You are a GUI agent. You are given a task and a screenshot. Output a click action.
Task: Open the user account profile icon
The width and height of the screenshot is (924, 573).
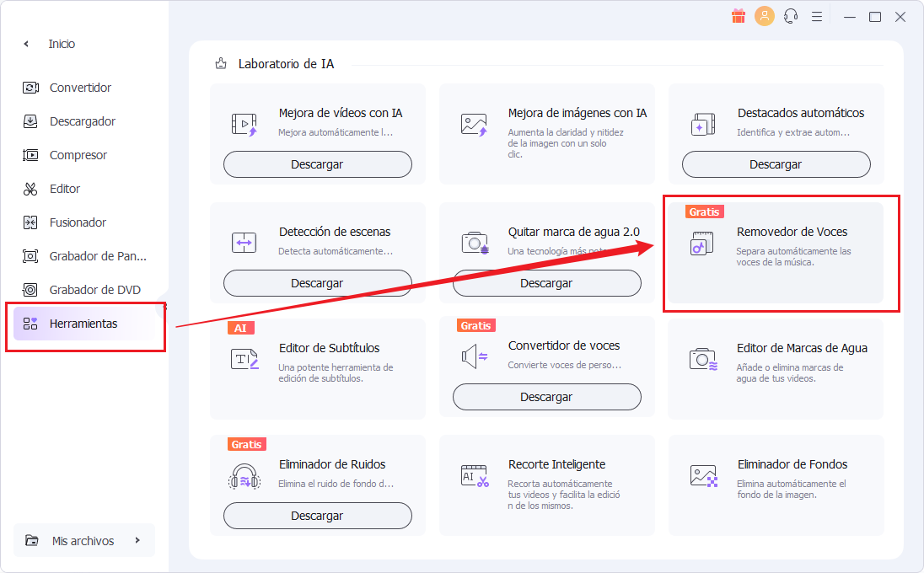tap(765, 16)
